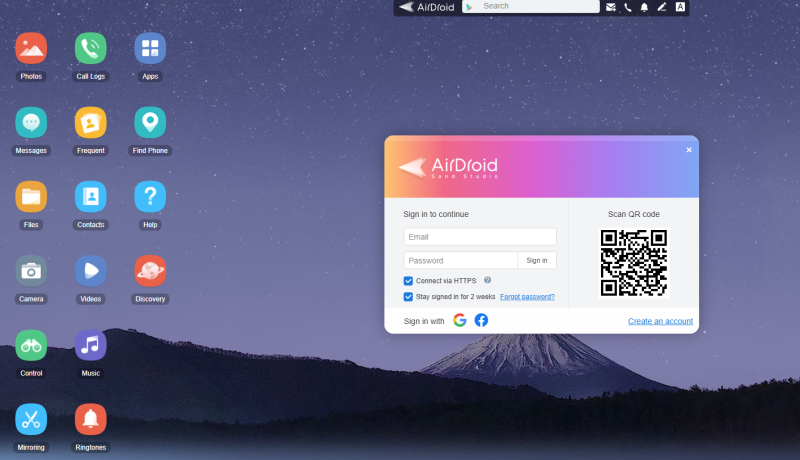The height and width of the screenshot is (460, 800).
Task: Focus the Password input field
Action: click(461, 261)
